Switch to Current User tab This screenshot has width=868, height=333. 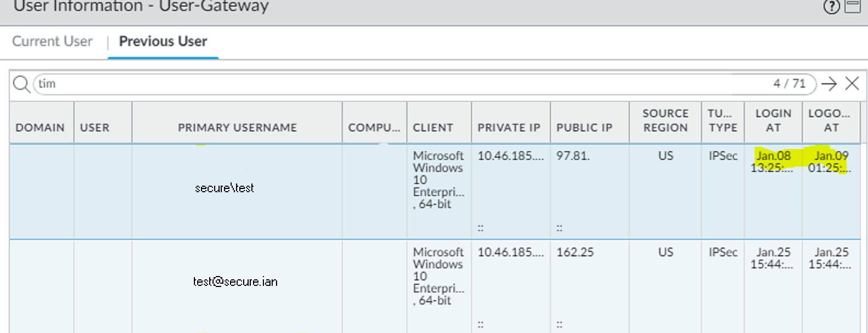[x=53, y=42]
